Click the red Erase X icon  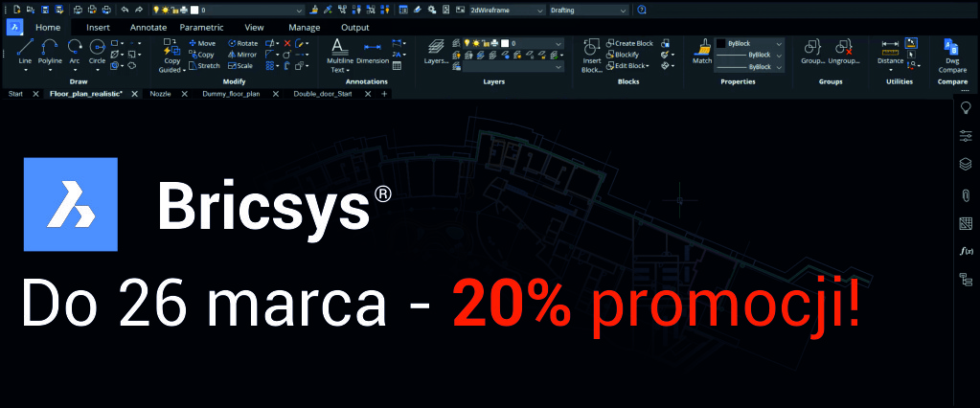tap(287, 43)
